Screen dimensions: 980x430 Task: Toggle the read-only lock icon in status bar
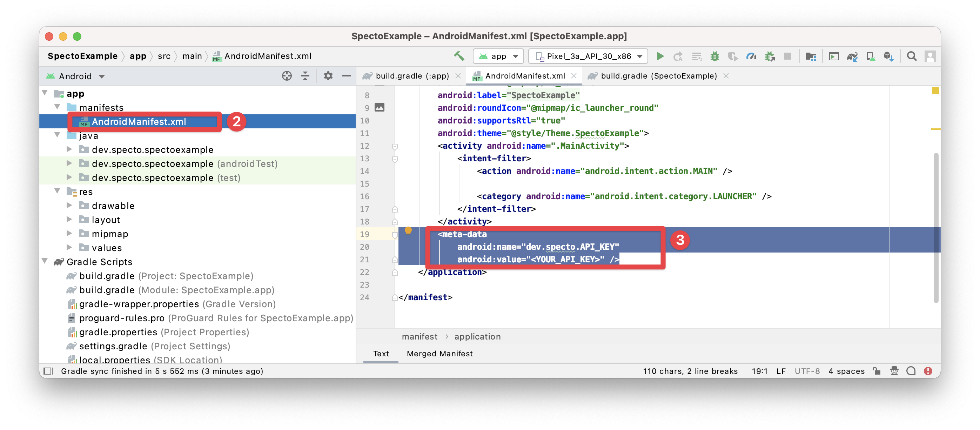coord(877,371)
